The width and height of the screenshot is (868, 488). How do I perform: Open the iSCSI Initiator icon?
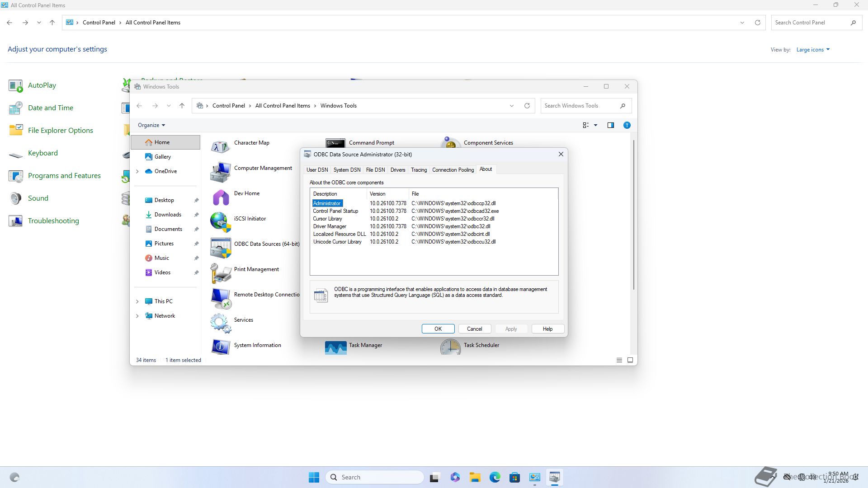pyautogui.click(x=221, y=222)
